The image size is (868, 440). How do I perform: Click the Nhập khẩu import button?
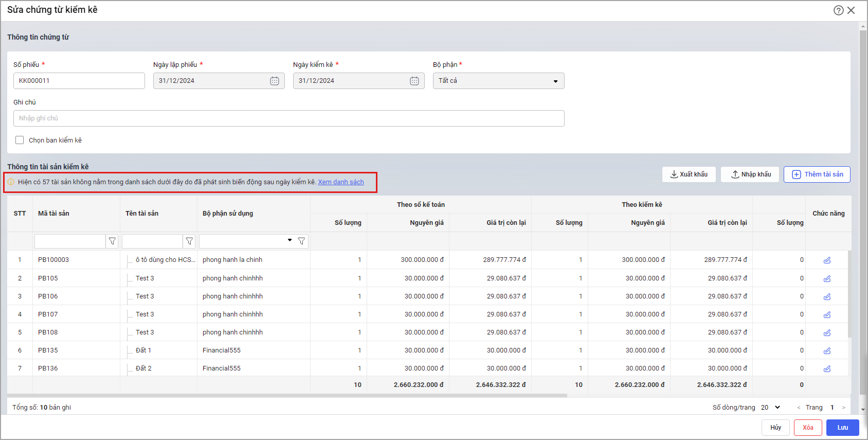pyautogui.click(x=751, y=174)
